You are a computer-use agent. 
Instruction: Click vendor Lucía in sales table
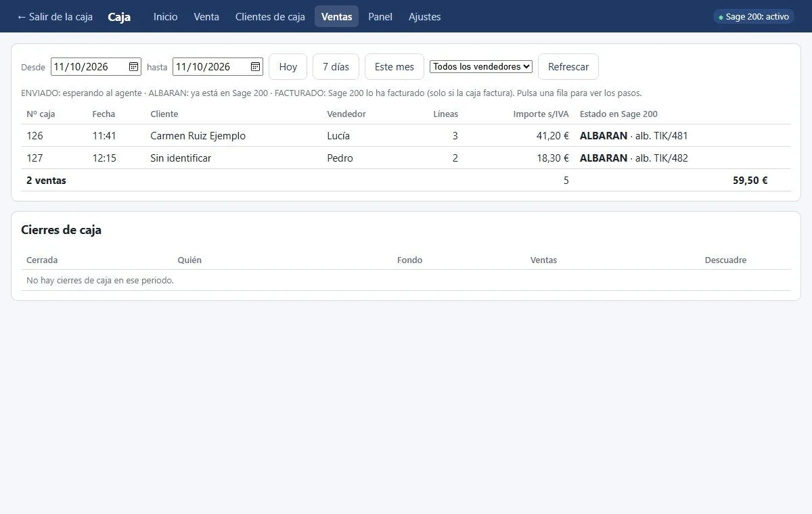click(338, 135)
